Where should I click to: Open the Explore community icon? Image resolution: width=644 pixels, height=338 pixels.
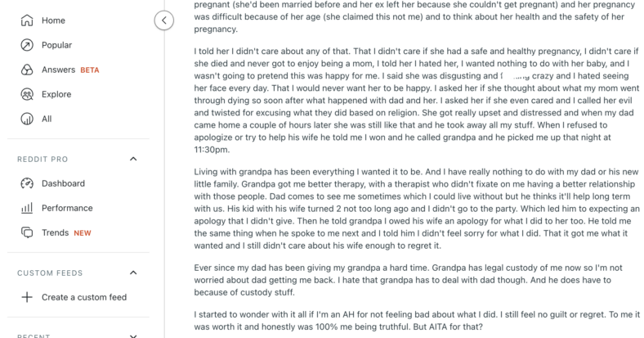(x=27, y=94)
